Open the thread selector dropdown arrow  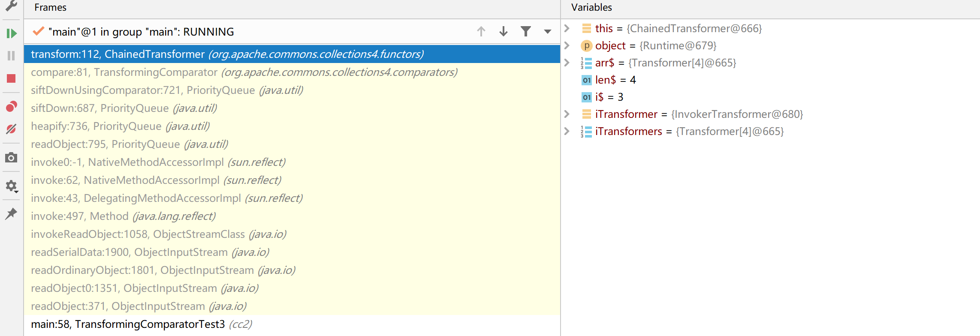[x=548, y=31]
